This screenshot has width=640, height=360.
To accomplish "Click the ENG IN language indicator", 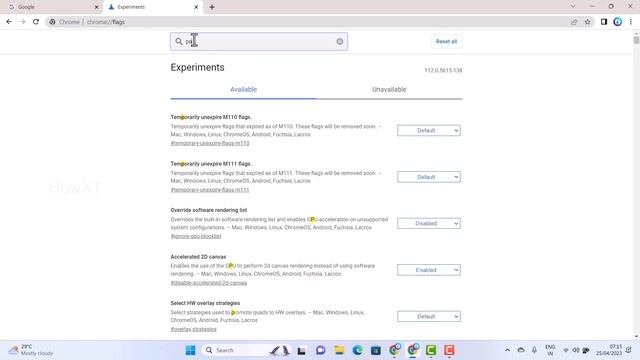I will point(550,350).
